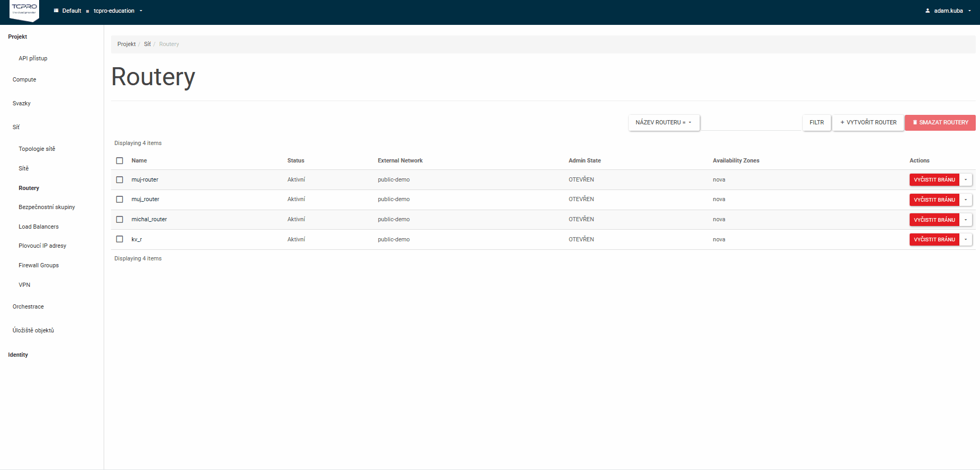The width and height of the screenshot is (980, 470).
Task: Check the muj_router row checkbox
Action: pyautogui.click(x=120, y=200)
